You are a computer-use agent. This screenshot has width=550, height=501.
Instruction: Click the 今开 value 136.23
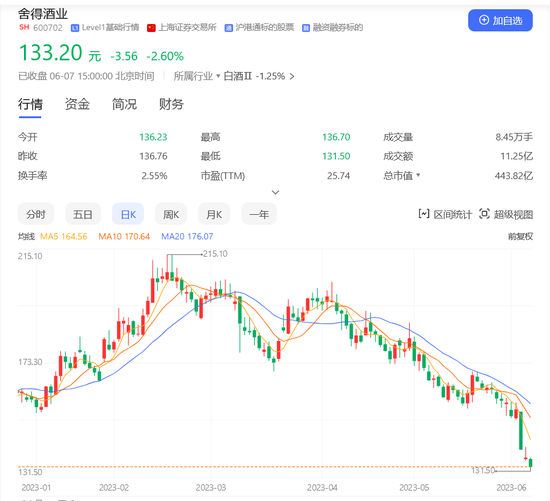(153, 137)
